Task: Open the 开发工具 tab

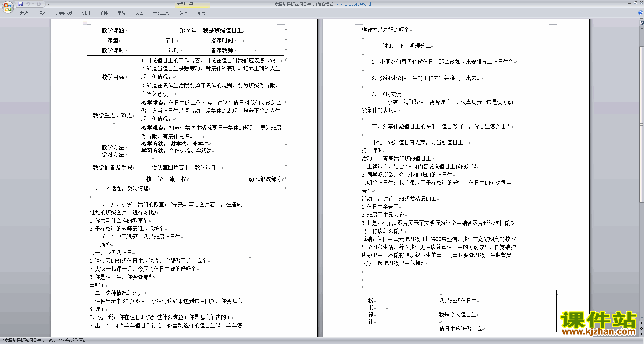Action: [161, 13]
